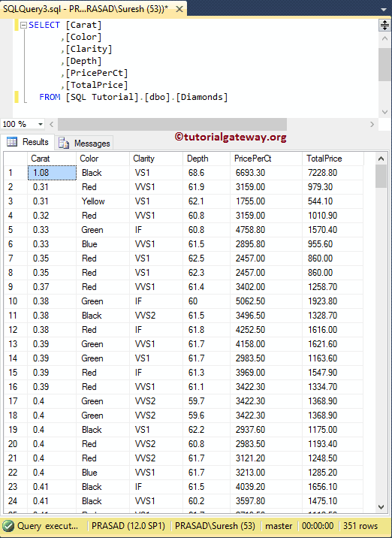
Task: Select the Carat column header
Action: point(52,159)
